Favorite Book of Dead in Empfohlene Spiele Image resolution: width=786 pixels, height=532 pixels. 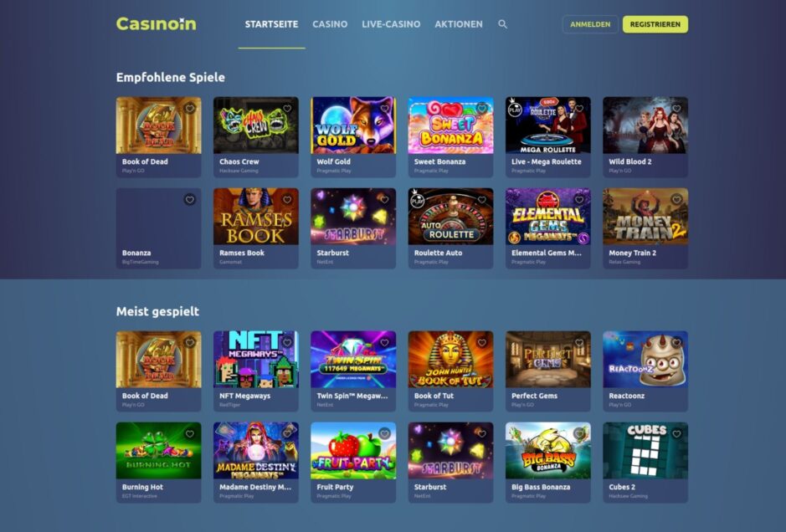pyautogui.click(x=189, y=108)
